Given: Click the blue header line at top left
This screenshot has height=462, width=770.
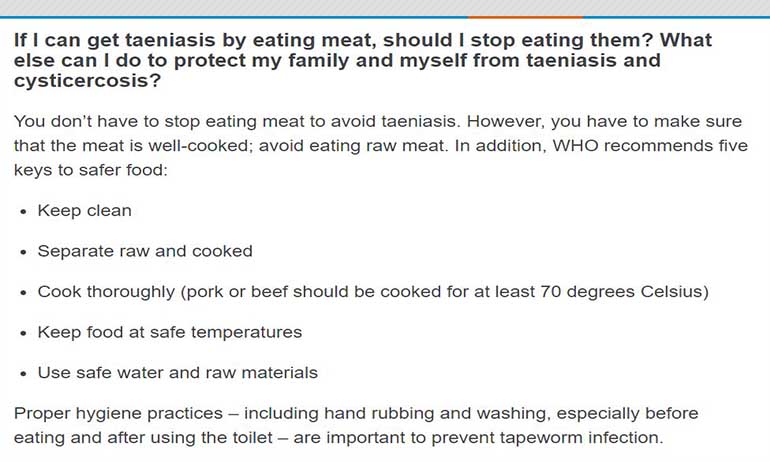Looking at the screenshot, I should [x=234, y=17].
